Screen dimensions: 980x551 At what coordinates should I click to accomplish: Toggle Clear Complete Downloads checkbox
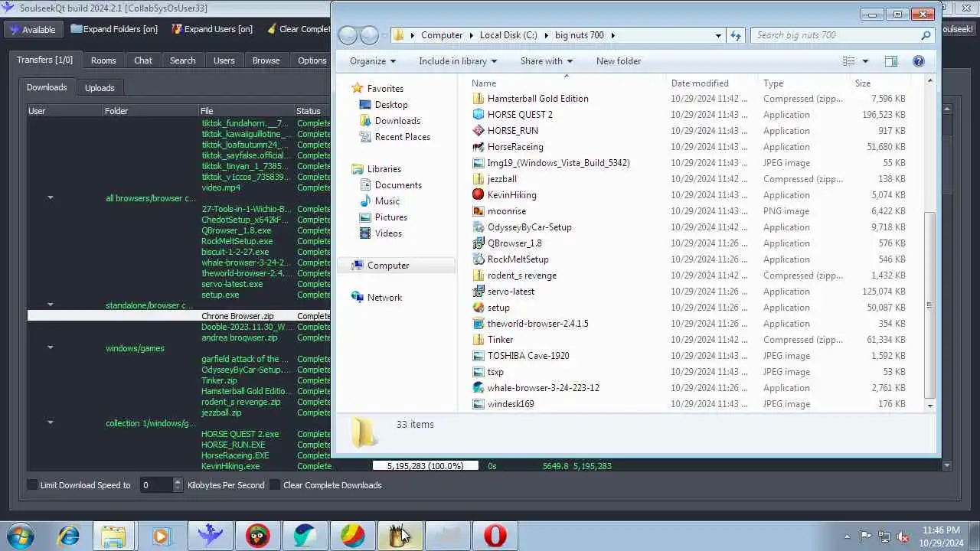click(x=275, y=485)
